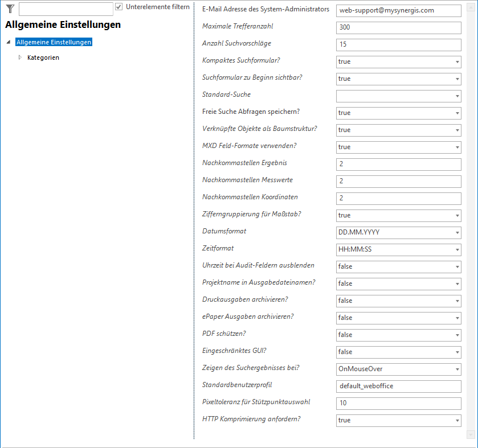Select Kategorien in the tree
478x448 pixels.
(43, 57)
